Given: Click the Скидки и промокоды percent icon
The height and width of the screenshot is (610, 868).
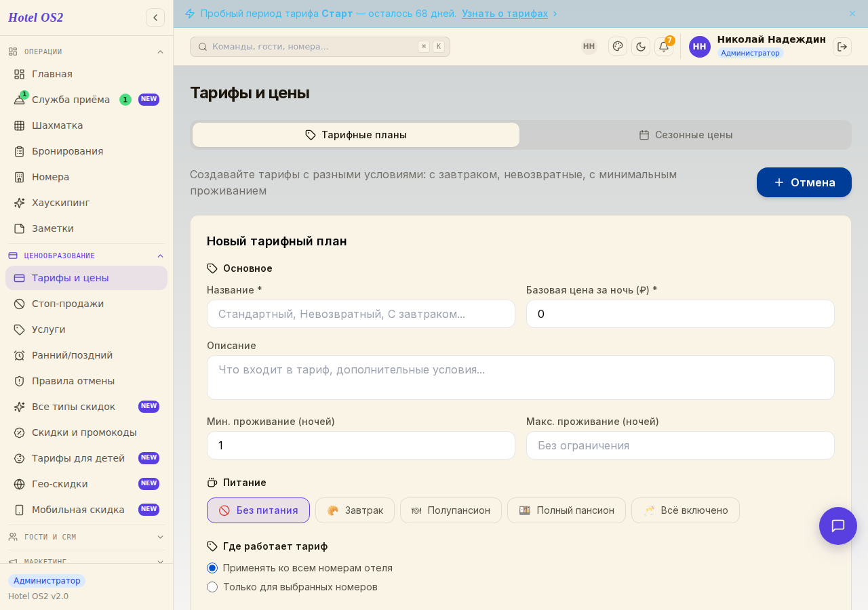Looking at the screenshot, I should [19, 432].
